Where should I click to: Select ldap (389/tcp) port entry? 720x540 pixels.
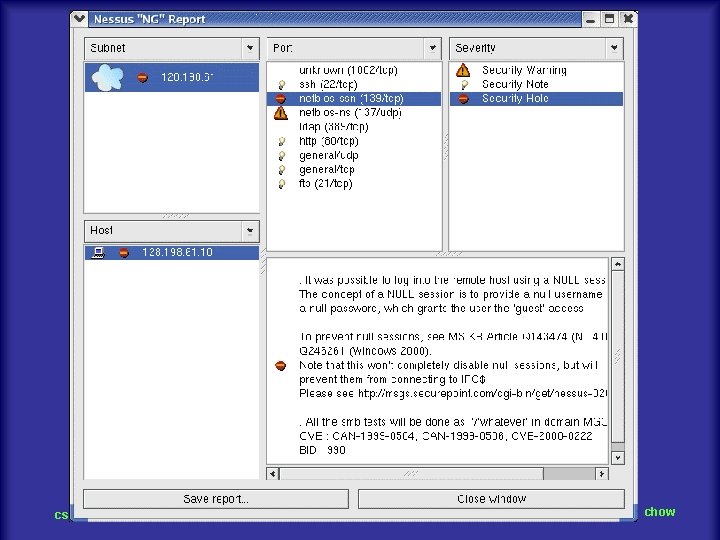[x=354, y=127]
